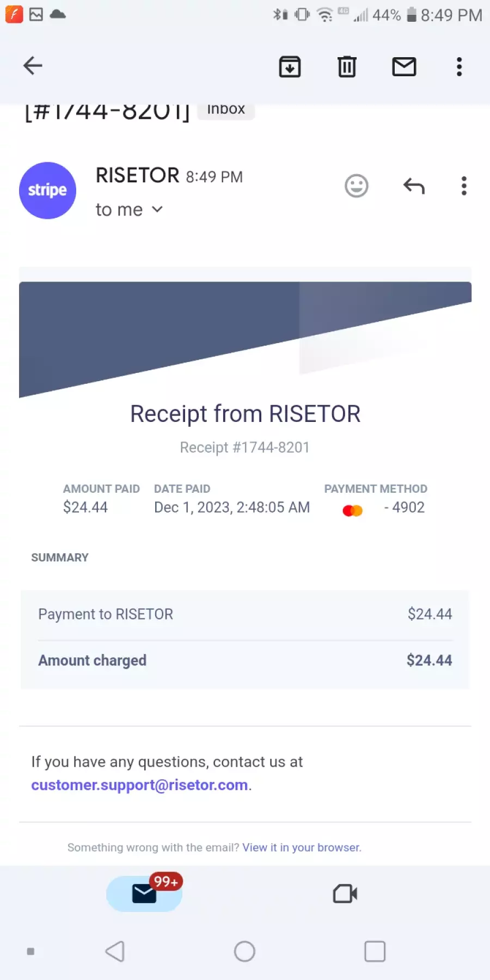Tap the Stripe sender avatar
The image size is (490, 980).
pos(47,191)
